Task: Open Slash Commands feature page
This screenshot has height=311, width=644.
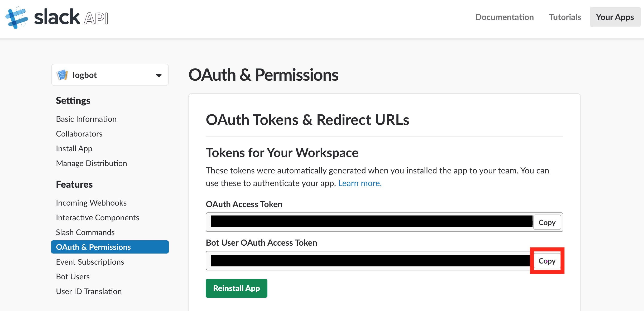Action: (85, 232)
